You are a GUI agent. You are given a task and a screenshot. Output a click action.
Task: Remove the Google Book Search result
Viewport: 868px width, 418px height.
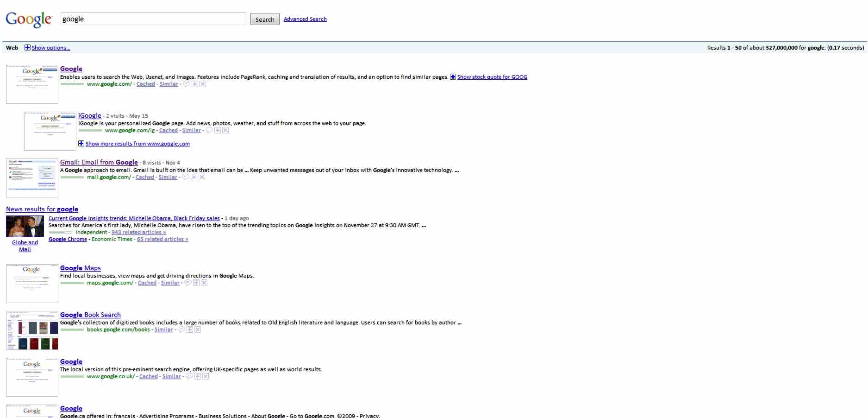198,329
